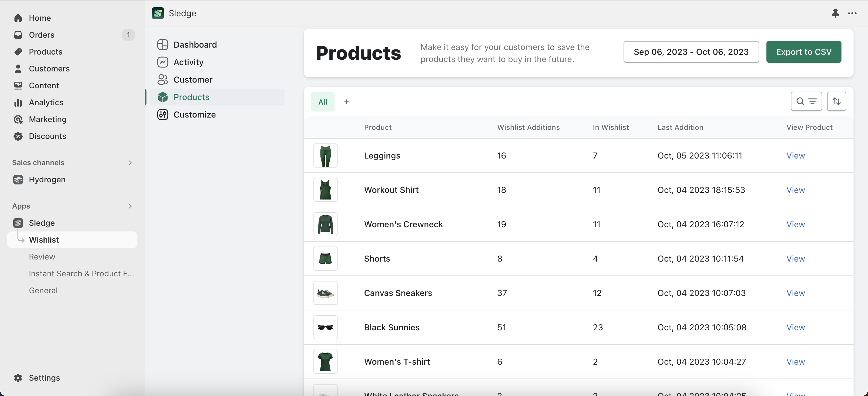Click Export to CSV button

804,52
